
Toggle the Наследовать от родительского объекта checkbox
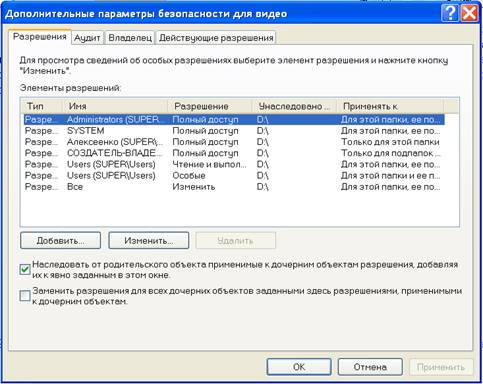[x=25, y=269]
